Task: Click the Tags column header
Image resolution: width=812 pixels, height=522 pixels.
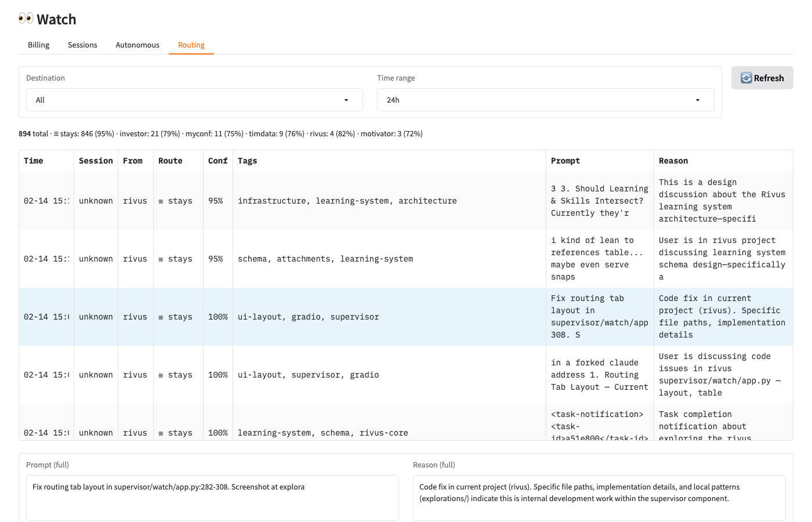Action: coord(247,161)
